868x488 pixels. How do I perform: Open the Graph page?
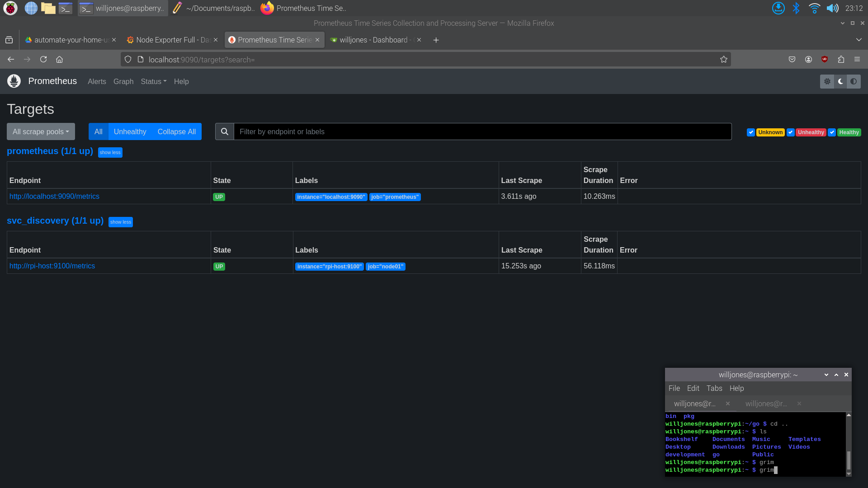pyautogui.click(x=123, y=81)
